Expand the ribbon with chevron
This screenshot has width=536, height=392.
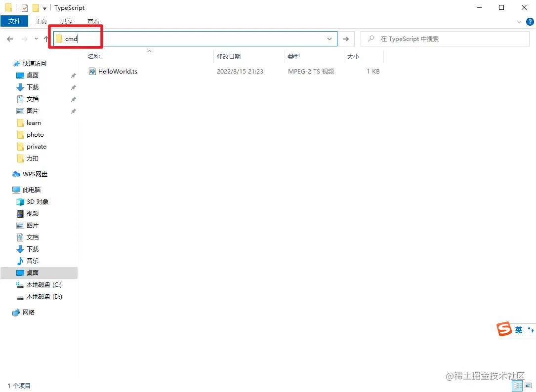click(519, 22)
